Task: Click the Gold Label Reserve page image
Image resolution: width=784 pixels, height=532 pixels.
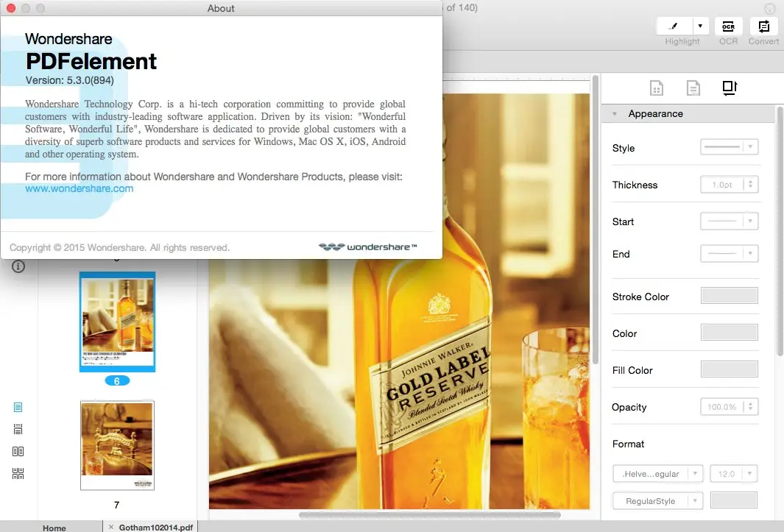Action: (x=399, y=302)
